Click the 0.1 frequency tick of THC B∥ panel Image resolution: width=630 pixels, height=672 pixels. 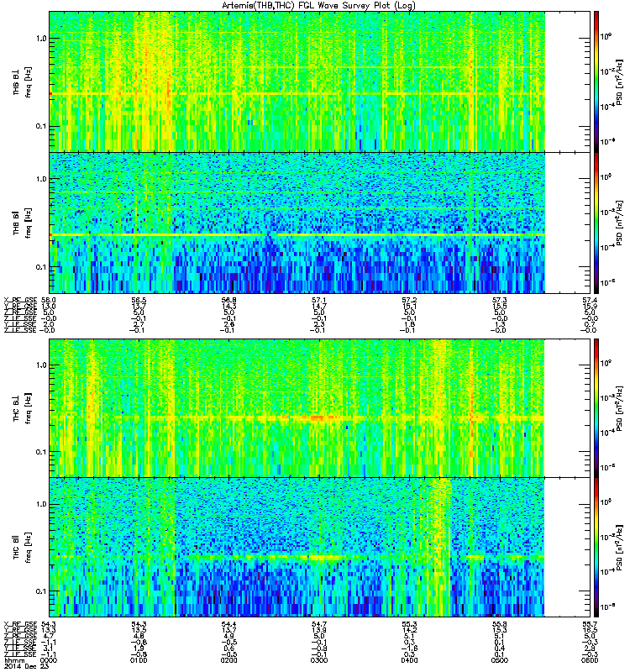coord(41,591)
